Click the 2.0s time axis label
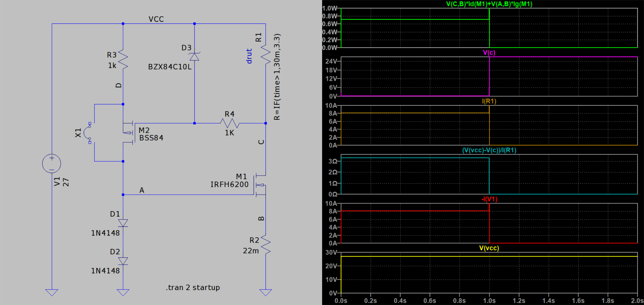Screen dimensions: 644x305 point(637,301)
